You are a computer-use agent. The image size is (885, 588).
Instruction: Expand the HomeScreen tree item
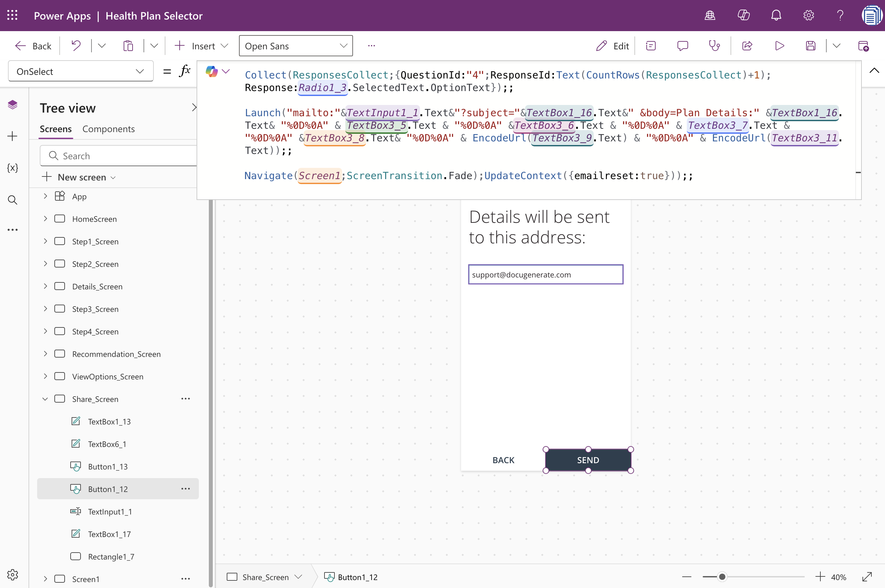click(45, 219)
